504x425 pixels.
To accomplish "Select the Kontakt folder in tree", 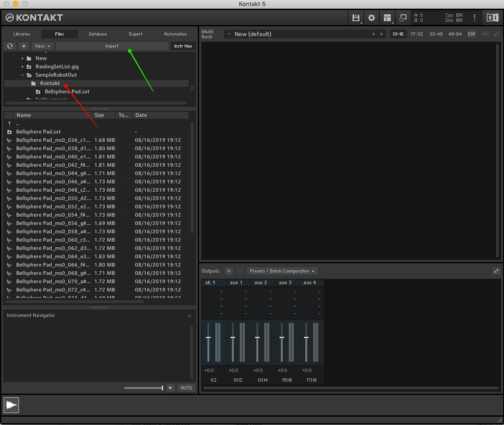I will pyautogui.click(x=50, y=83).
